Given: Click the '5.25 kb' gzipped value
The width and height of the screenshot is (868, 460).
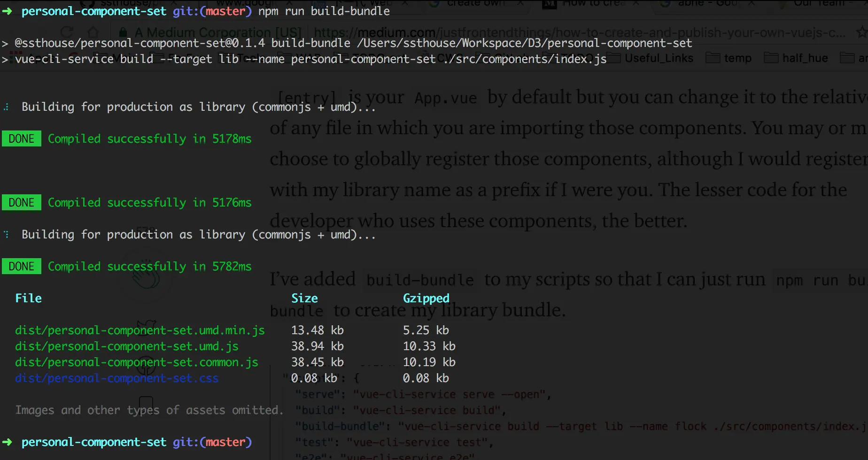Looking at the screenshot, I should coord(426,330).
